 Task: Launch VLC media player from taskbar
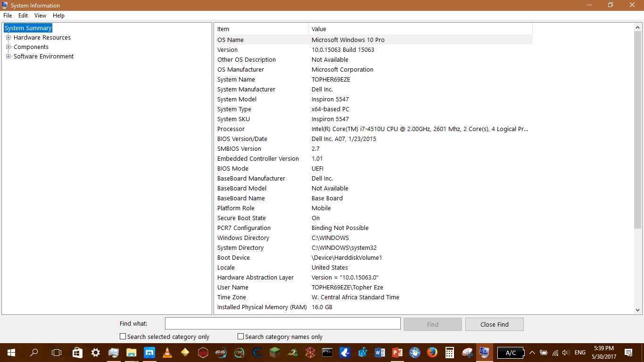(x=167, y=353)
